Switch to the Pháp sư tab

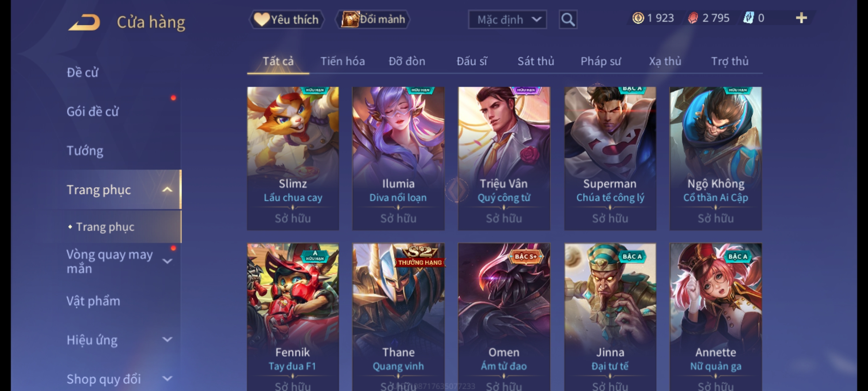tap(601, 61)
